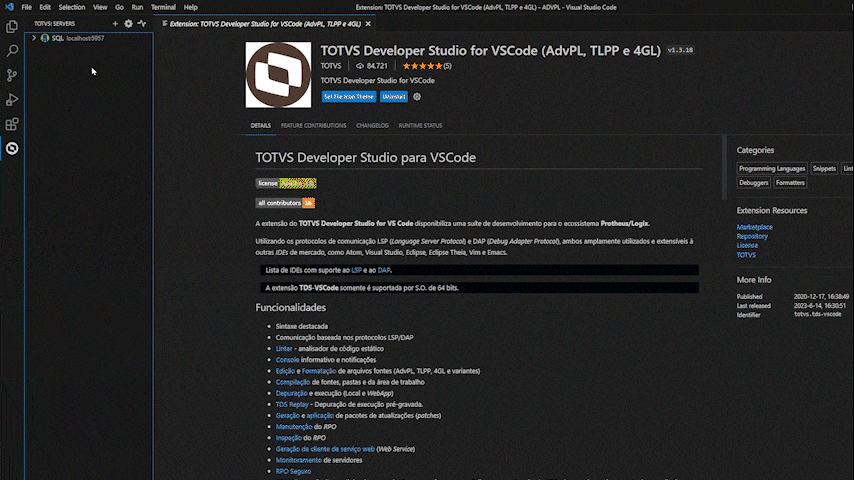Open the Edição link
Viewport: 854px width, 480px height.
(x=285, y=371)
